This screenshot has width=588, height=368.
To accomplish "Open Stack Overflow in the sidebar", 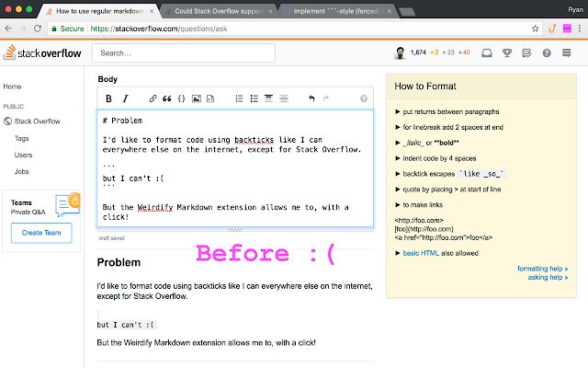I will [32, 121].
